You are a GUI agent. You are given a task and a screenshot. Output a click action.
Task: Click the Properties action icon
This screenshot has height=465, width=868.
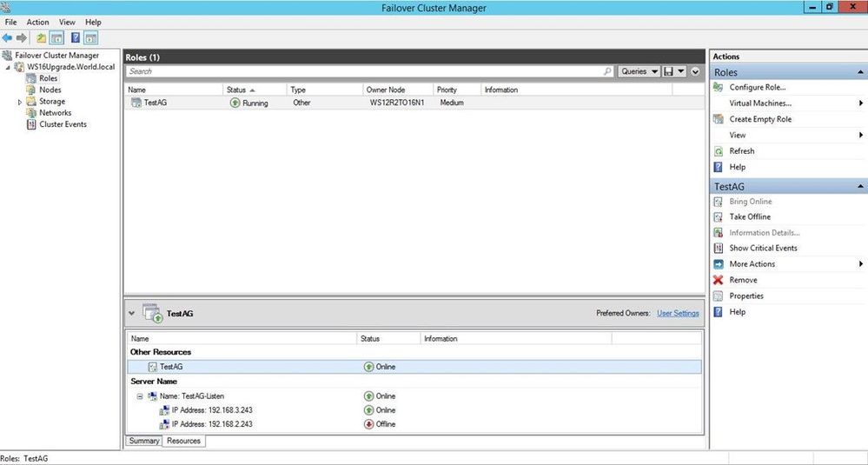tap(718, 296)
